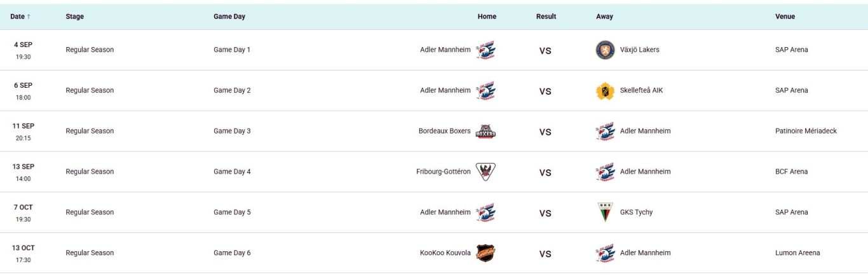Click the Game Day column header
868x278 pixels.
(x=229, y=17)
